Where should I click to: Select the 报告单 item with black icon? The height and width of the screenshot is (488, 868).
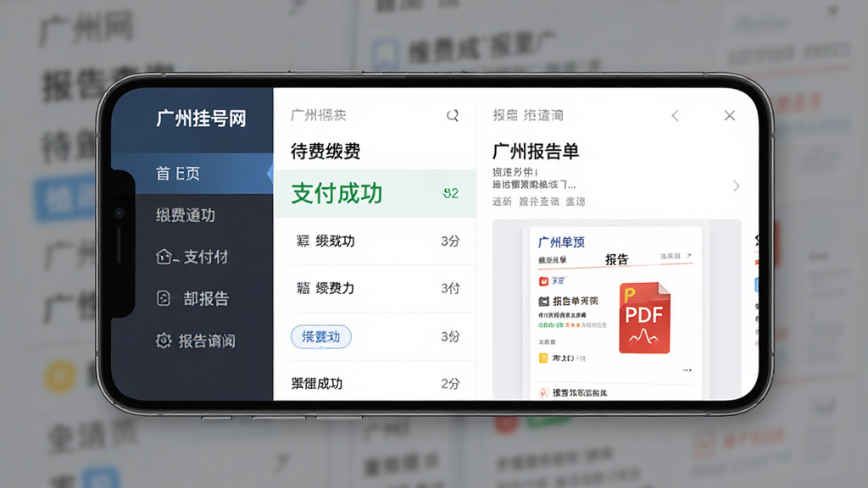[569, 301]
